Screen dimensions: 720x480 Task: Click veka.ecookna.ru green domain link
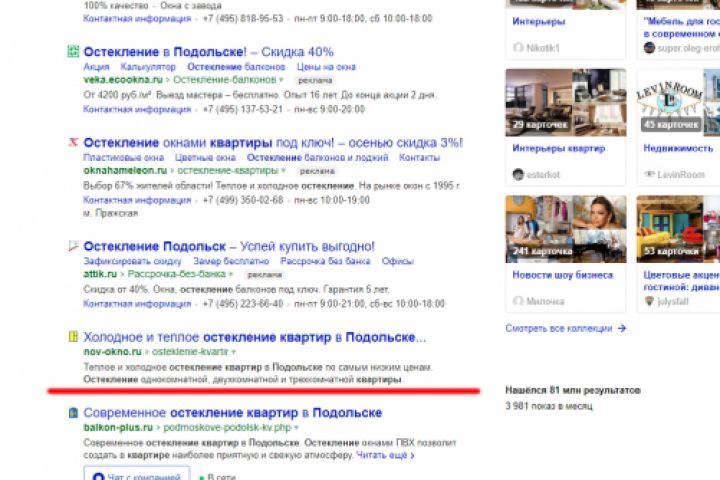(123, 79)
